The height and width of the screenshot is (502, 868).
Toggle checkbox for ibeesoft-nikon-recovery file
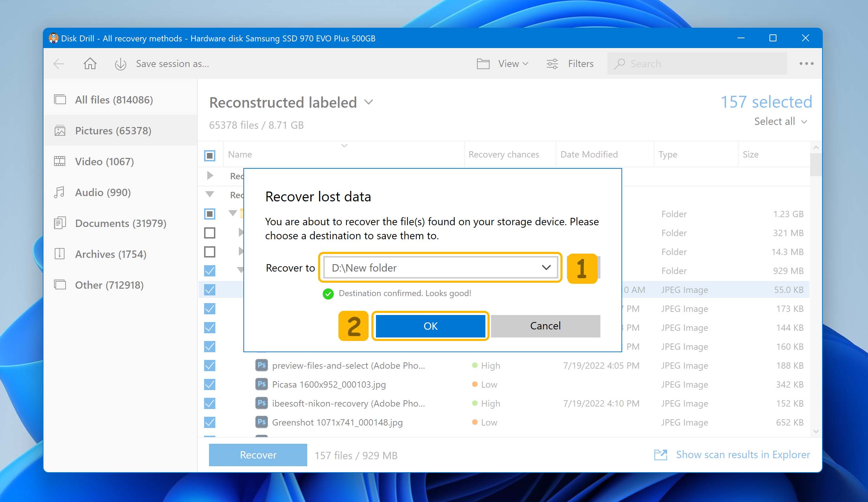pos(210,403)
